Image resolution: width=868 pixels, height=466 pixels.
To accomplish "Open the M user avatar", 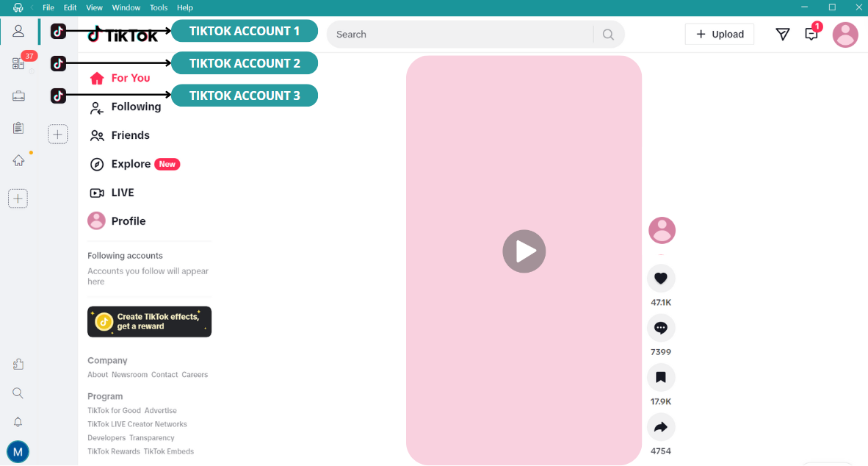I will 18,452.
